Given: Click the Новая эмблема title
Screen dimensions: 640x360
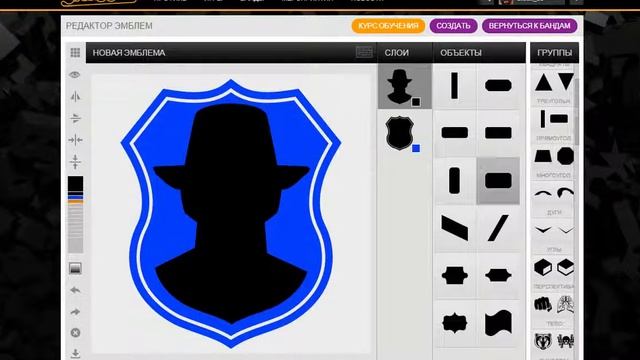Looking at the screenshot, I should coord(129,53).
